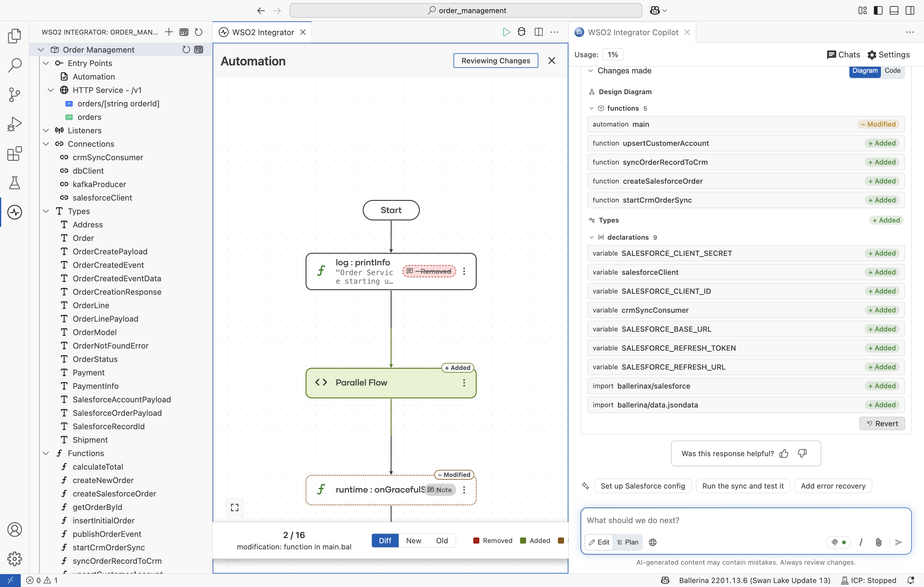Open the Search view in activity bar
Image resolution: width=924 pixels, height=587 pixels.
[15, 65]
